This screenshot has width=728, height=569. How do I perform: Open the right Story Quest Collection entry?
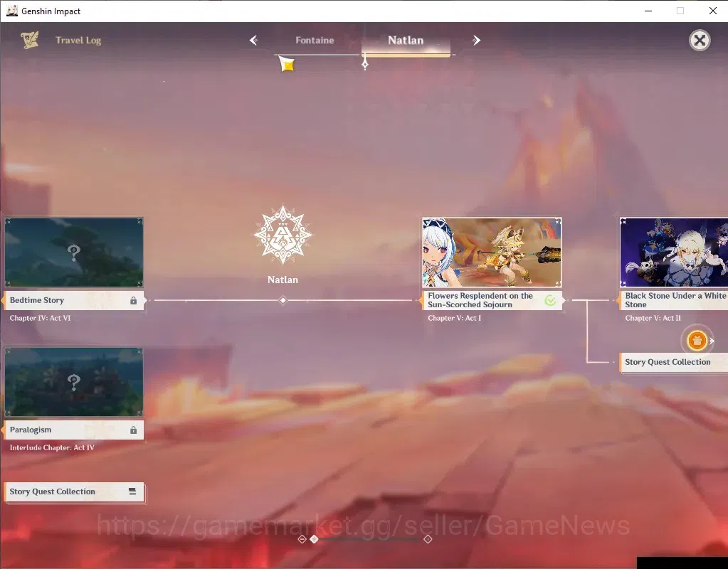[x=674, y=363]
